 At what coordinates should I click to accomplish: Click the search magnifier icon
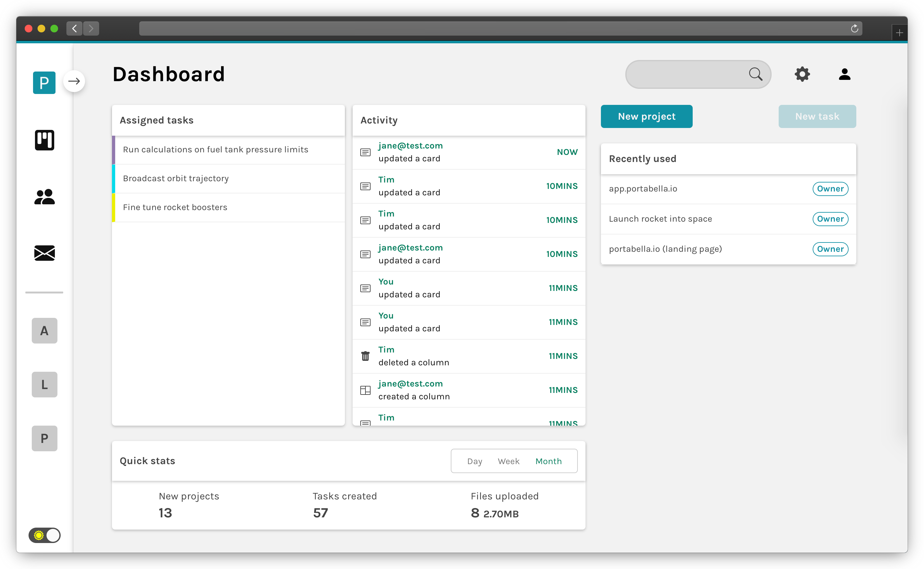click(x=755, y=74)
